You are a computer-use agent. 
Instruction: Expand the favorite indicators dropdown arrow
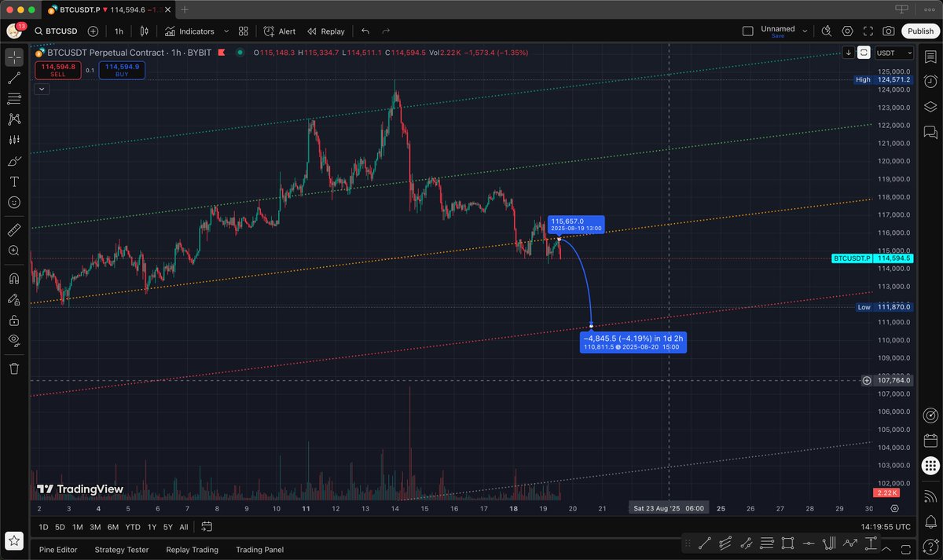pos(226,31)
